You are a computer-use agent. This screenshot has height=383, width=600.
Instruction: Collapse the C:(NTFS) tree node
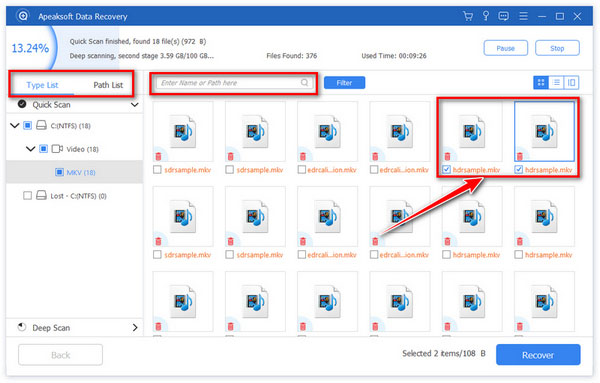point(15,125)
